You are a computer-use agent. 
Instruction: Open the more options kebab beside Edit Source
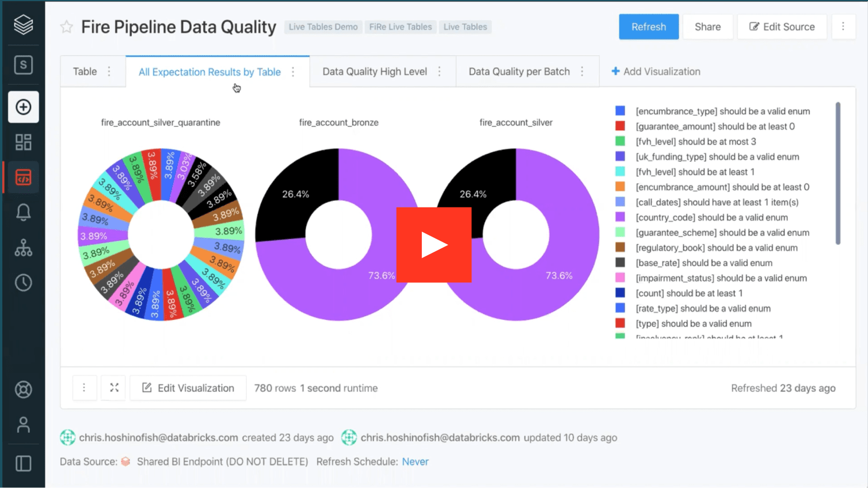point(843,27)
